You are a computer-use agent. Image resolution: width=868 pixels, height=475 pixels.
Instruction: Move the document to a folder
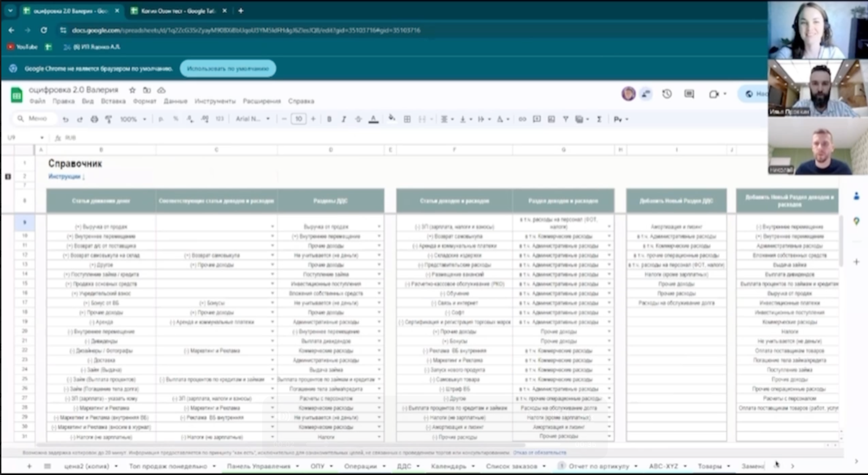pos(147,90)
